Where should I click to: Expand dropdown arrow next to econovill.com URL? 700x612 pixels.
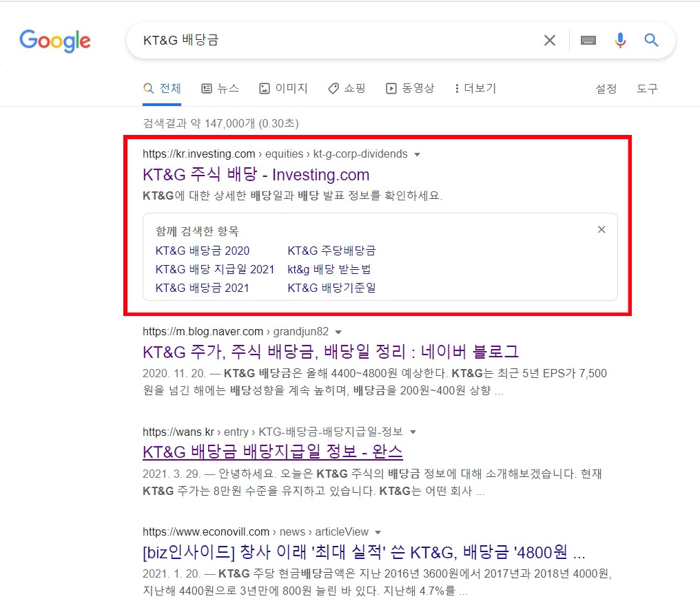(378, 533)
